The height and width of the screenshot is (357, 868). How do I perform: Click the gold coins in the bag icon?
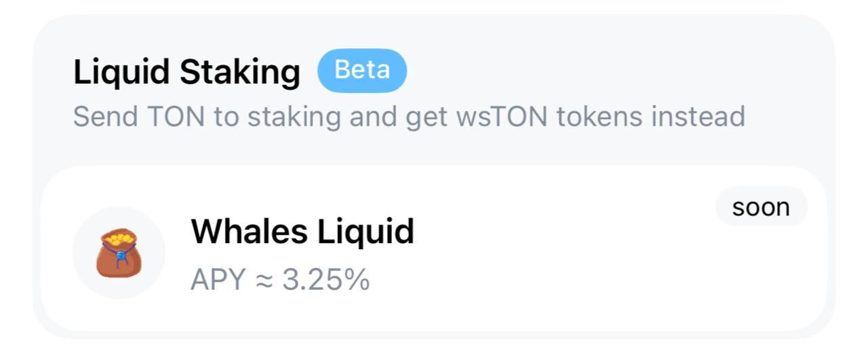[x=119, y=238]
